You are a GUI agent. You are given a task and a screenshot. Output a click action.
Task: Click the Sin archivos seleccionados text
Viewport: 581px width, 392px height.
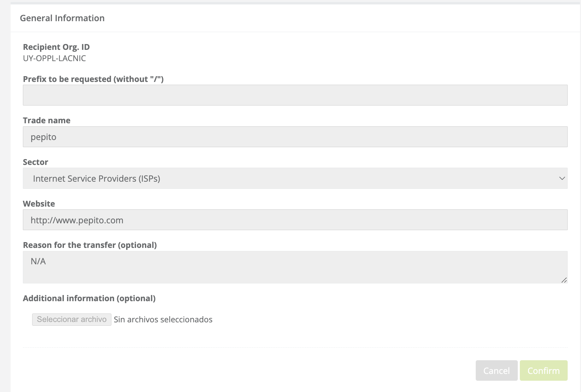click(163, 320)
